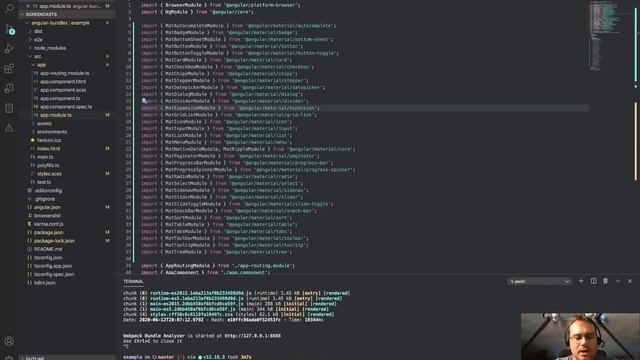Split the terminal panel
This screenshot has width=640, height=360.
pos(593,281)
